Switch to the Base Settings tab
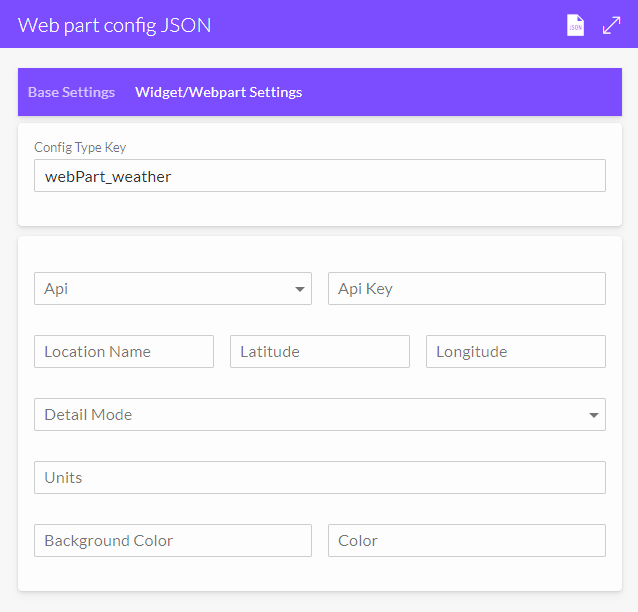This screenshot has width=638, height=612. pyautogui.click(x=72, y=92)
